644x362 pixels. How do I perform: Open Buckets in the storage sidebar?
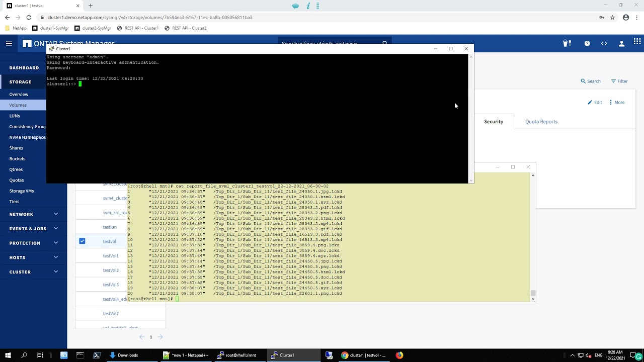coord(17,159)
